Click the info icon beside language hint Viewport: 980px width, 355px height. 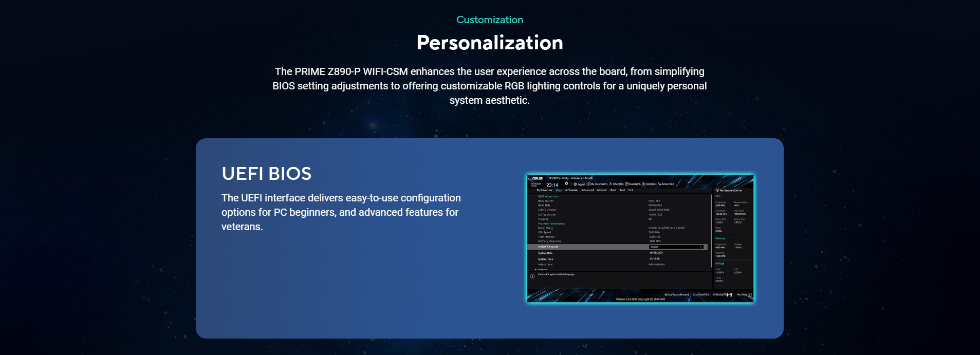click(x=532, y=276)
